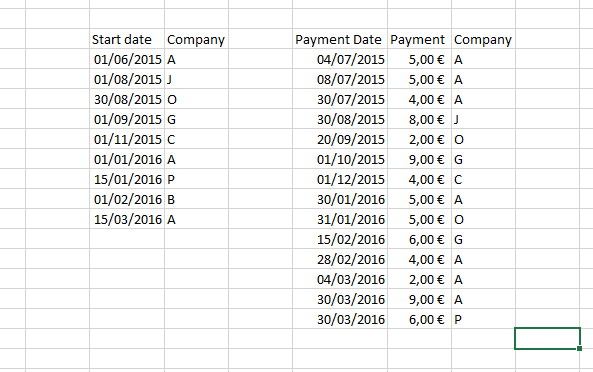Select company J beside start date 01/08/2015
The width and height of the screenshot is (593, 372).
coord(196,79)
